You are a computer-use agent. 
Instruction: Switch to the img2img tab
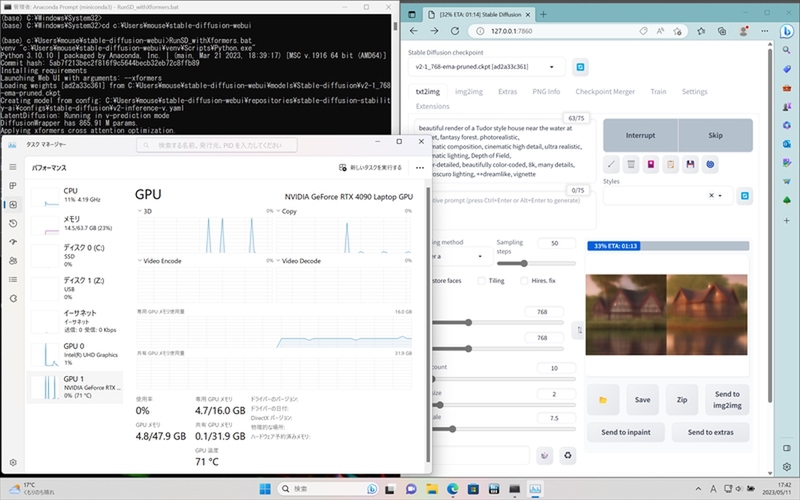tap(468, 92)
